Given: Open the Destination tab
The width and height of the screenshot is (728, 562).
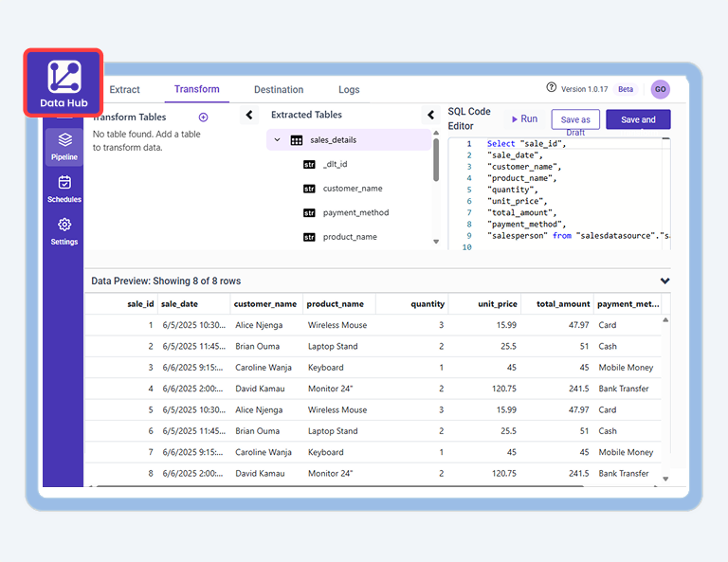Looking at the screenshot, I should [279, 90].
